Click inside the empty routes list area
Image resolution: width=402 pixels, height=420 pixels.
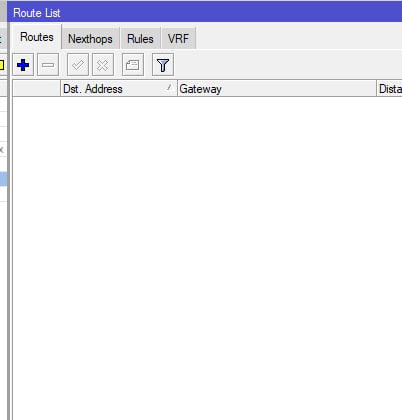(x=207, y=257)
